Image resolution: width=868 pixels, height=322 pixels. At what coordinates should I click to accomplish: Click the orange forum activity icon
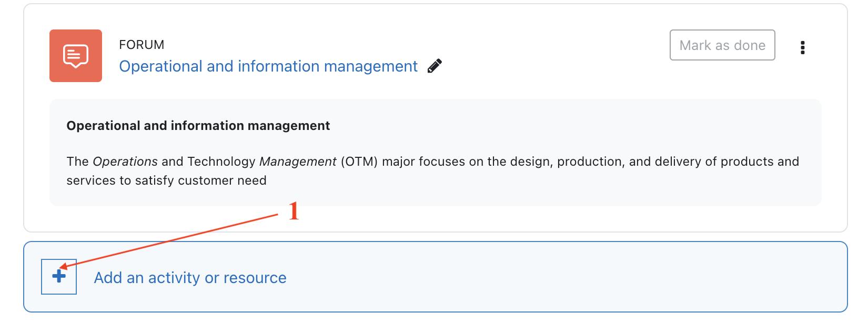pos(76,56)
